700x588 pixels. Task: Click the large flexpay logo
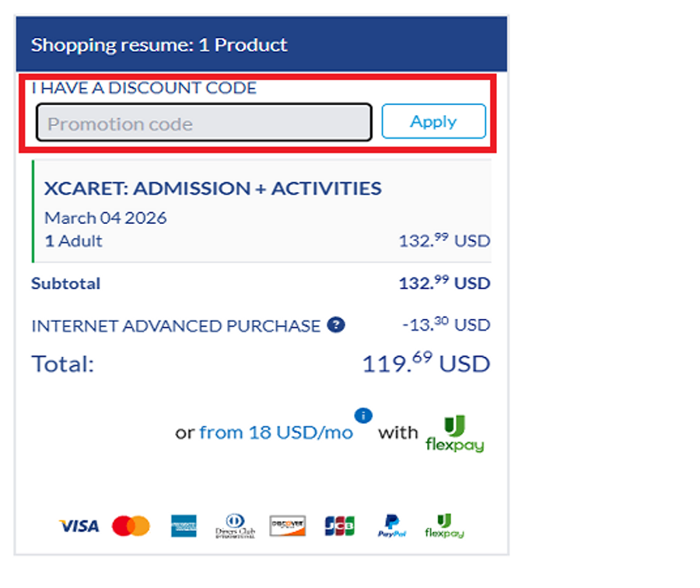(455, 434)
